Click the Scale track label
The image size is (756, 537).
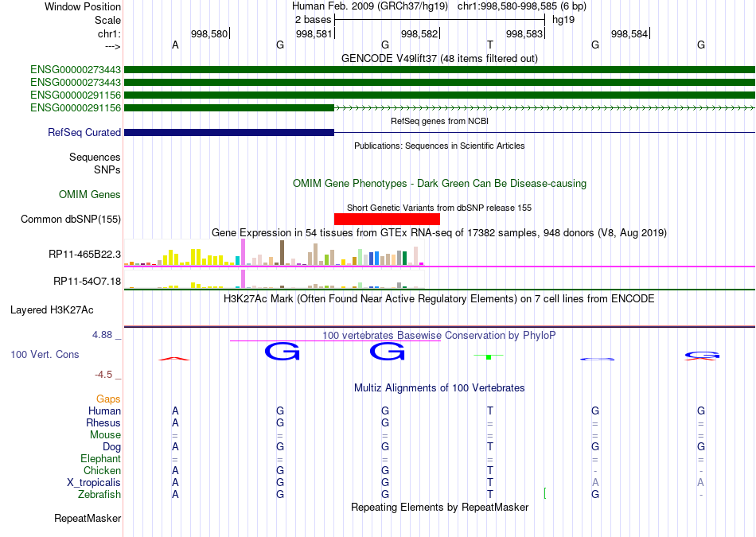click(107, 20)
